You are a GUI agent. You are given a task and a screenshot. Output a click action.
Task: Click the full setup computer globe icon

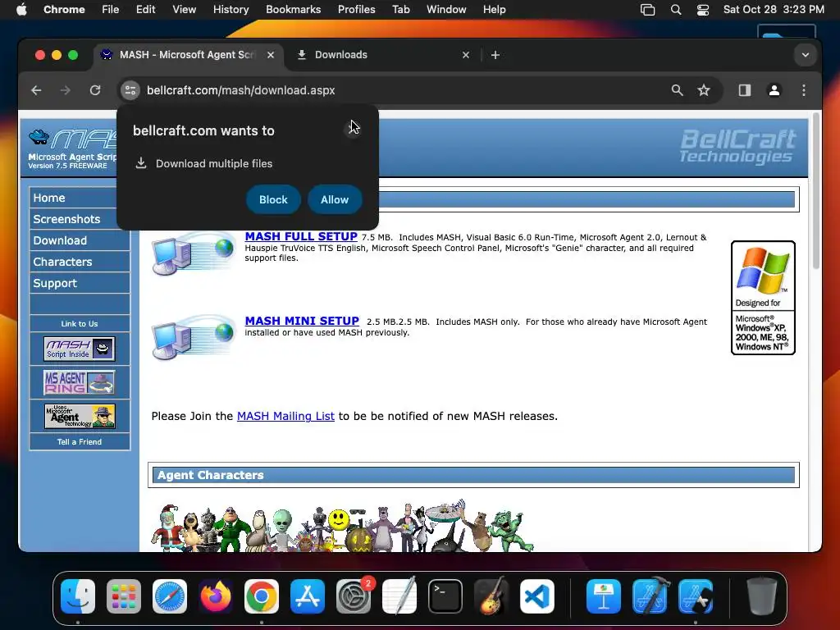[x=194, y=253]
